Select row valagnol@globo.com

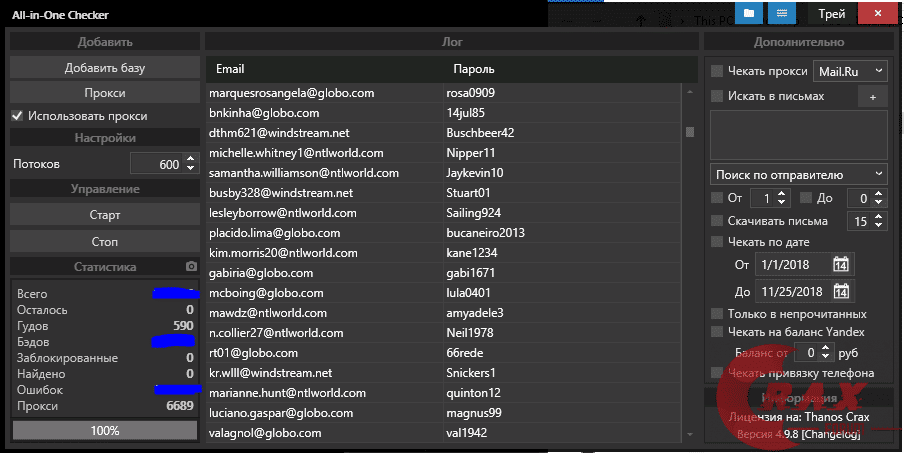point(443,433)
